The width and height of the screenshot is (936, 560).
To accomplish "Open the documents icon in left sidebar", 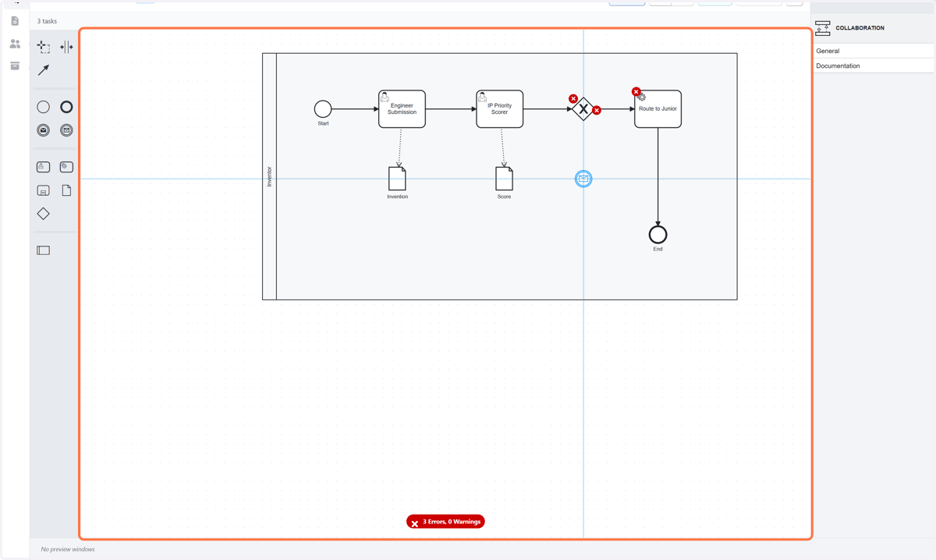I will click(x=15, y=21).
